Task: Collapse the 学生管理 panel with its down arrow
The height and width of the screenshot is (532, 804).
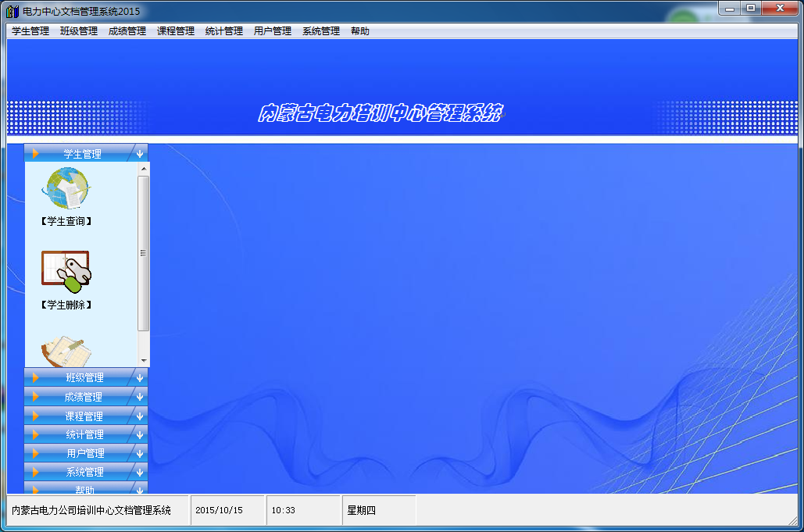Action: click(x=139, y=154)
